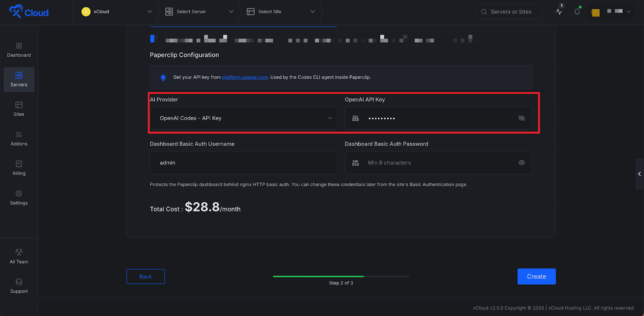Click the $28.8 total cost value
Image resolution: width=644 pixels, height=316 pixels.
(x=202, y=207)
